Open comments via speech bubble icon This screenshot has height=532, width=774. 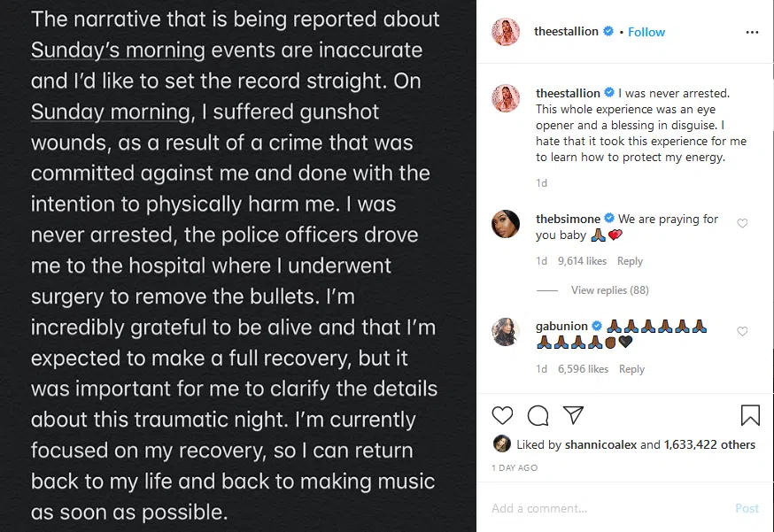click(538, 415)
